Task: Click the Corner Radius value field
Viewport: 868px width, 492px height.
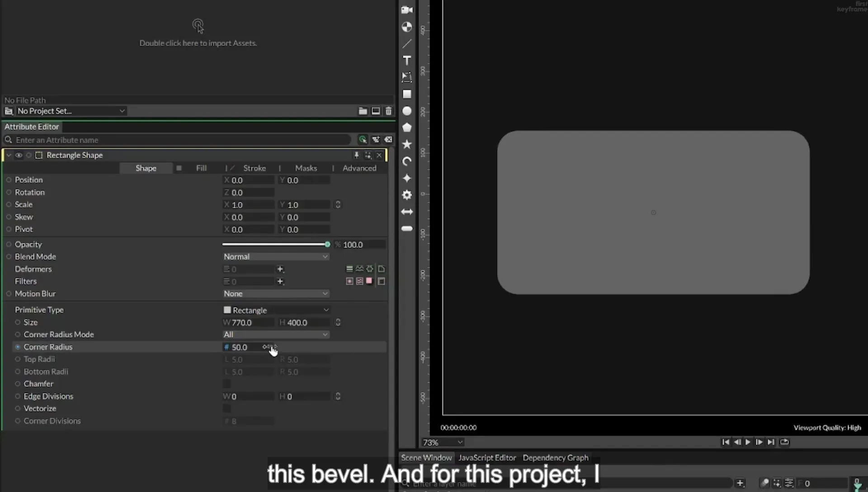Action: click(x=249, y=347)
